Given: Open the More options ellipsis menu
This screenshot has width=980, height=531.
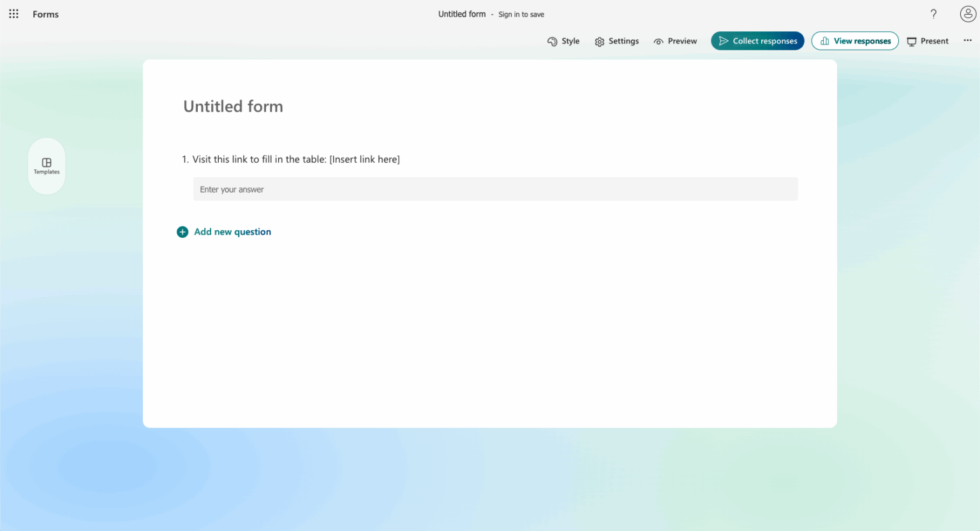Looking at the screenshot, I should 967,40.
